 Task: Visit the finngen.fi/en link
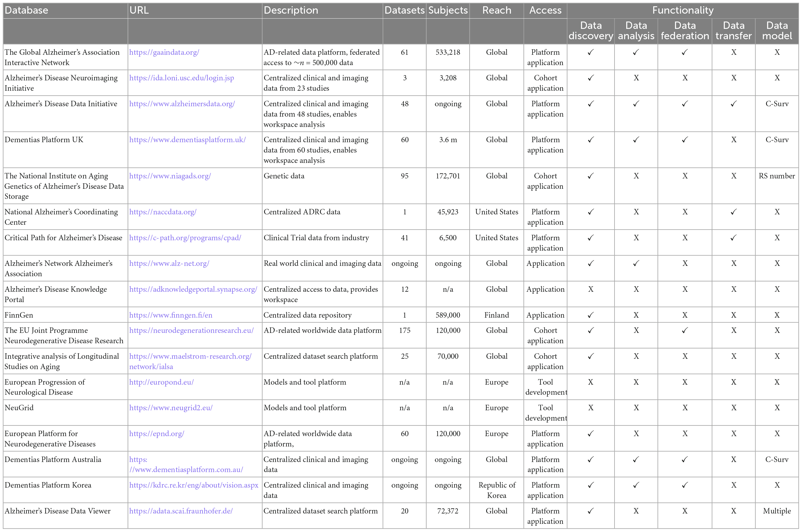click(x=171, y=315)
